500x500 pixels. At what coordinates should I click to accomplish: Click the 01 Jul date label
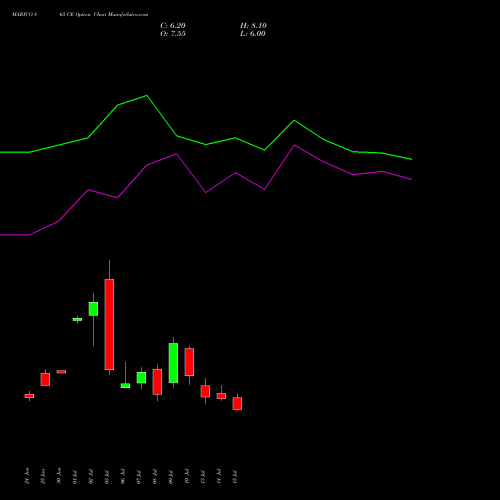(x=75, y=477)
